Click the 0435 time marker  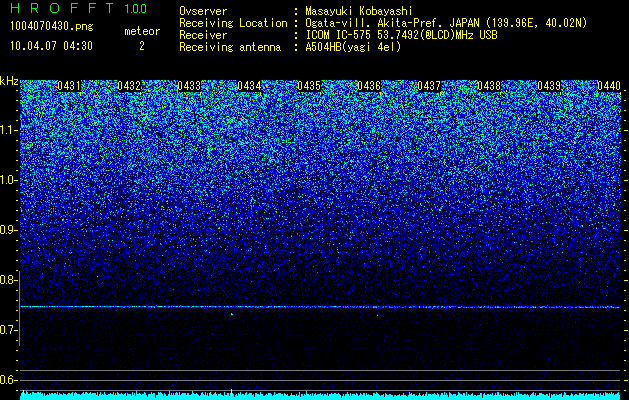coord(309,86)
